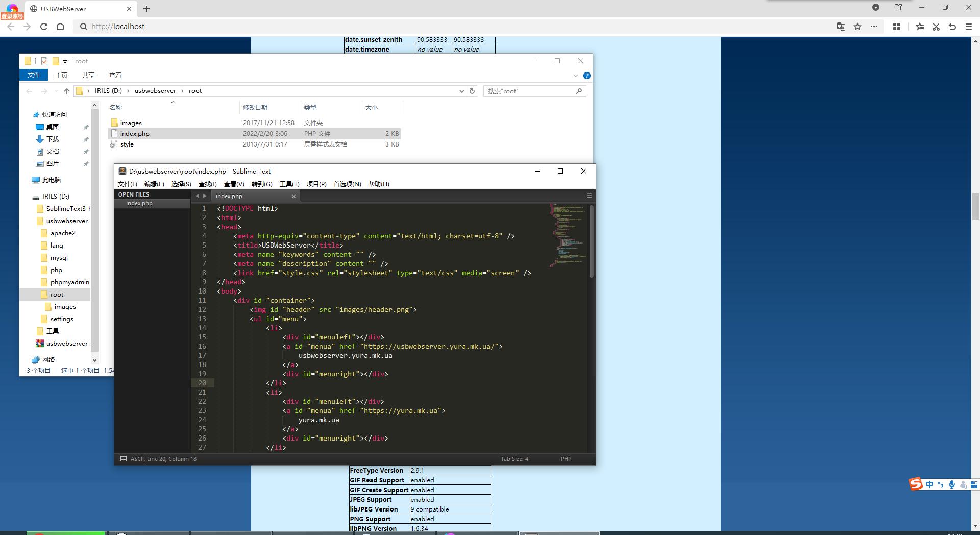
Task: Click the browser skin shirt icon
Action: (898, 7)
